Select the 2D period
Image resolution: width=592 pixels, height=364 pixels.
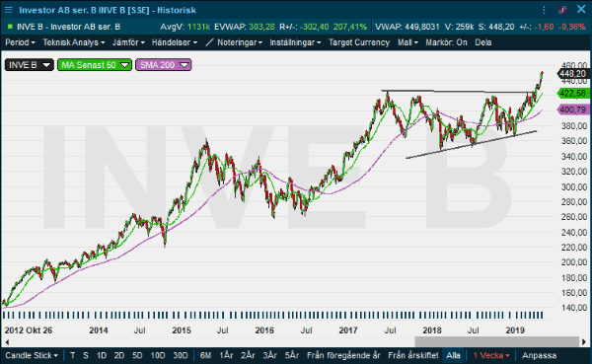click(119, 355)
